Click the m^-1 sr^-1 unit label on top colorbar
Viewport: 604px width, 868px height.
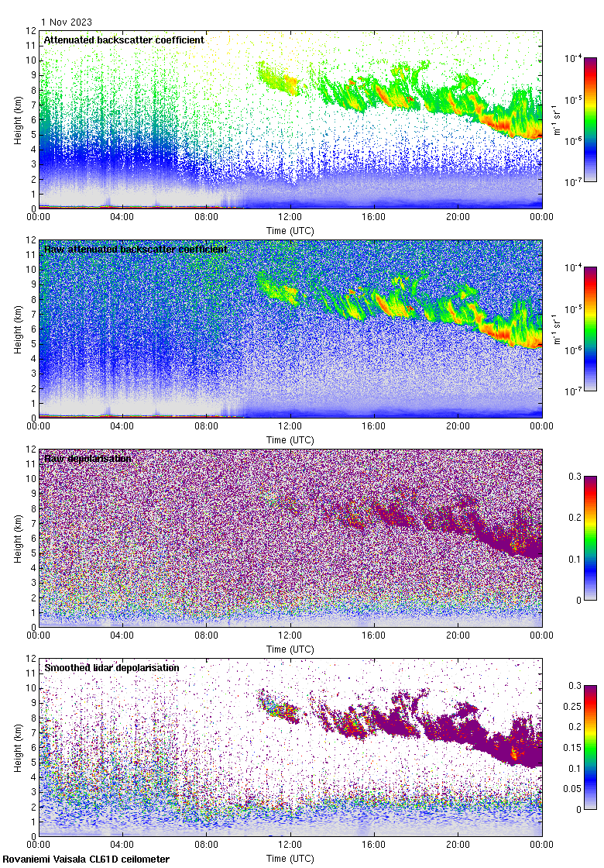point(557,119)
